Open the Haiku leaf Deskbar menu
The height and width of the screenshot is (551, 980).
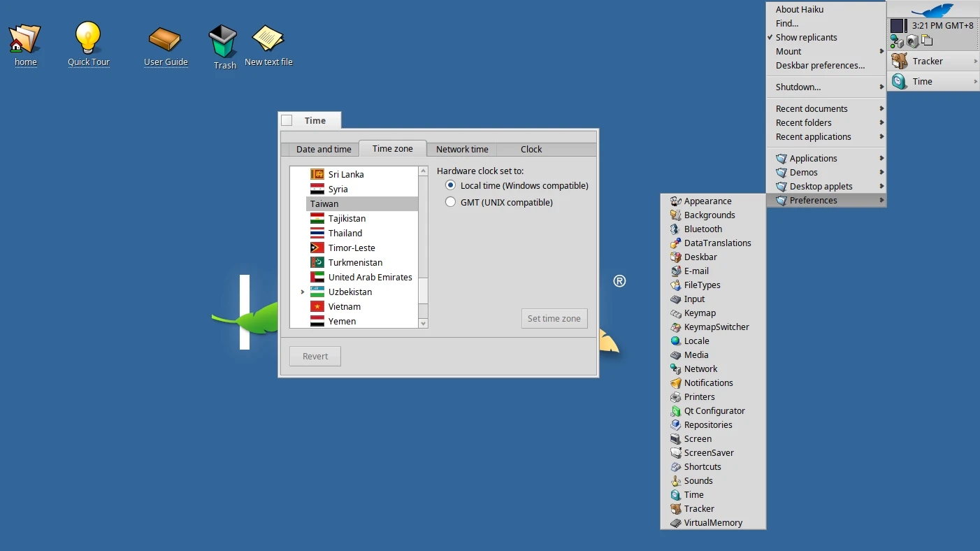click(x=933, y=10)
